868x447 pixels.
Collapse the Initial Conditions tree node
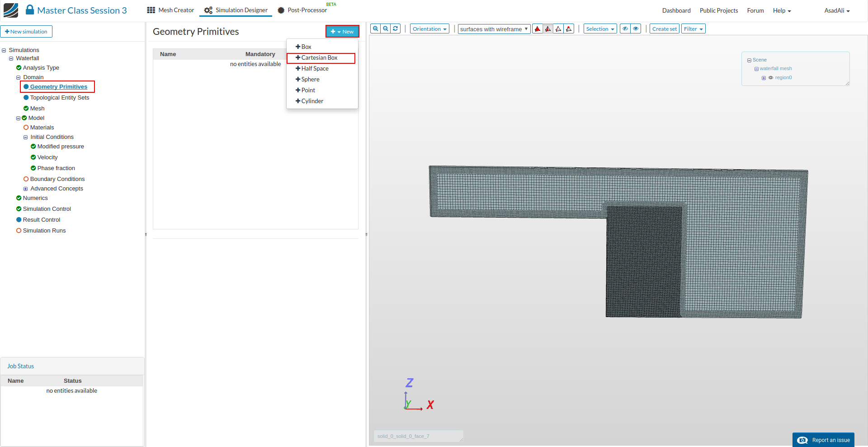25,137
